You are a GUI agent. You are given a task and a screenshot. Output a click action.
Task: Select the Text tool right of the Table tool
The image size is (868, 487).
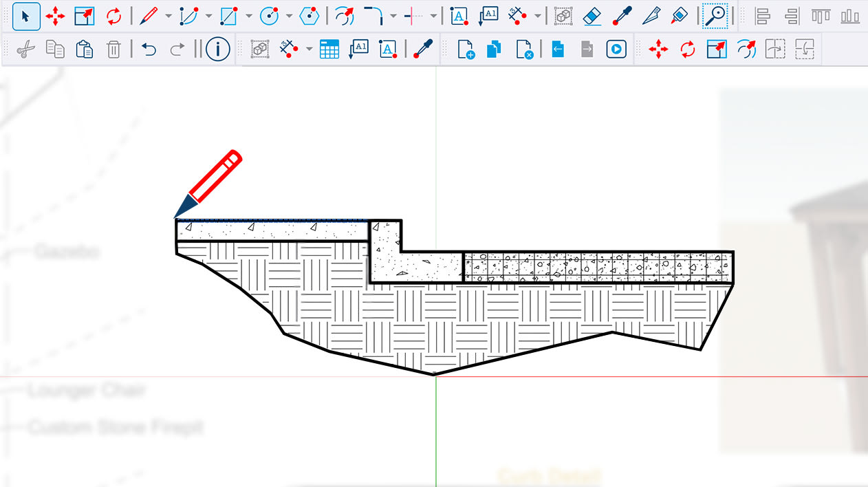click(x=388, y=50)
